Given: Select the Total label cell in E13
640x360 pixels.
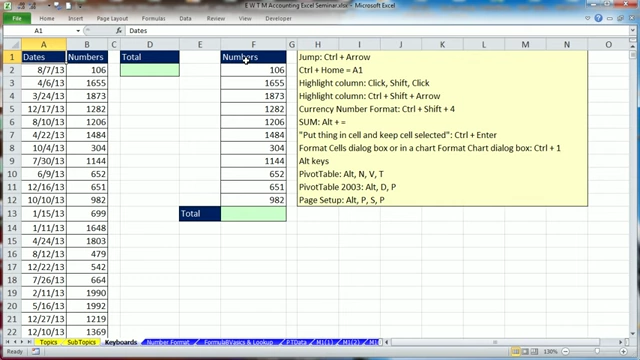Looking at the screenshot, I should [x=200, y=213].
